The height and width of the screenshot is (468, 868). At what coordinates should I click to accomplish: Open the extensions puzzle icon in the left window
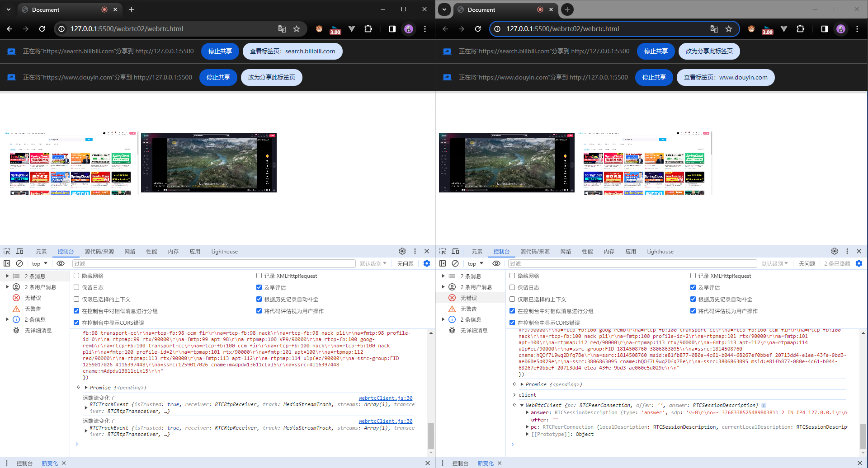click(x=368, y=29)
